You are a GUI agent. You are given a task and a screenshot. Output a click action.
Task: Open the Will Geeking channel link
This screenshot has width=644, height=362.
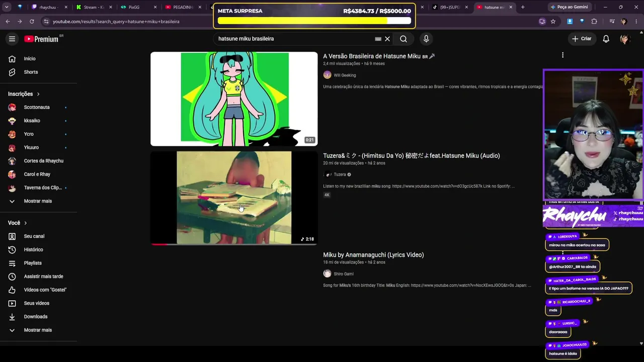pos(345,75)
